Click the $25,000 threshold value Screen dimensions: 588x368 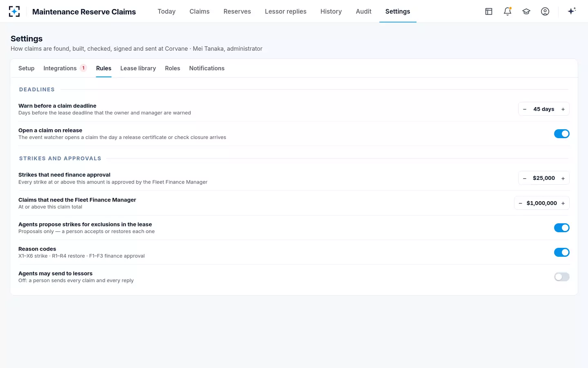point(544,178)
